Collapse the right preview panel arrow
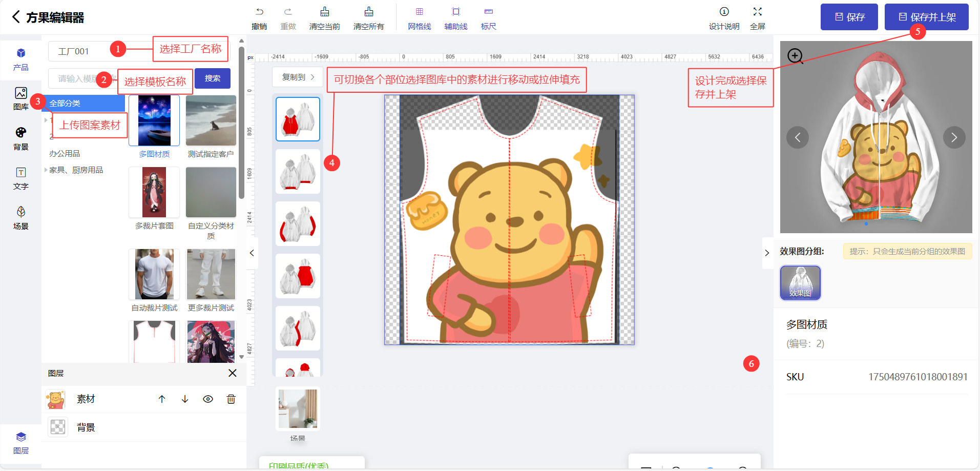The image size is (980, 471). (x=767, y=253)
